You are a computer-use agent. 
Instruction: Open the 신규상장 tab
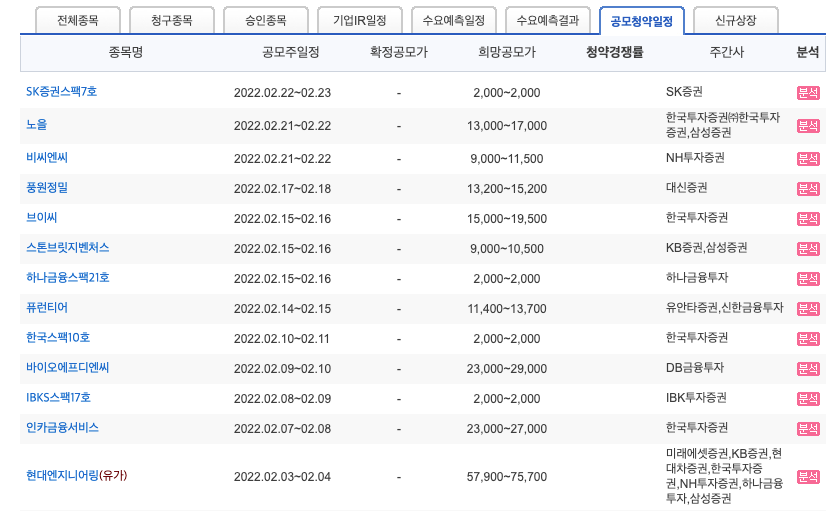tap(736, 21)
